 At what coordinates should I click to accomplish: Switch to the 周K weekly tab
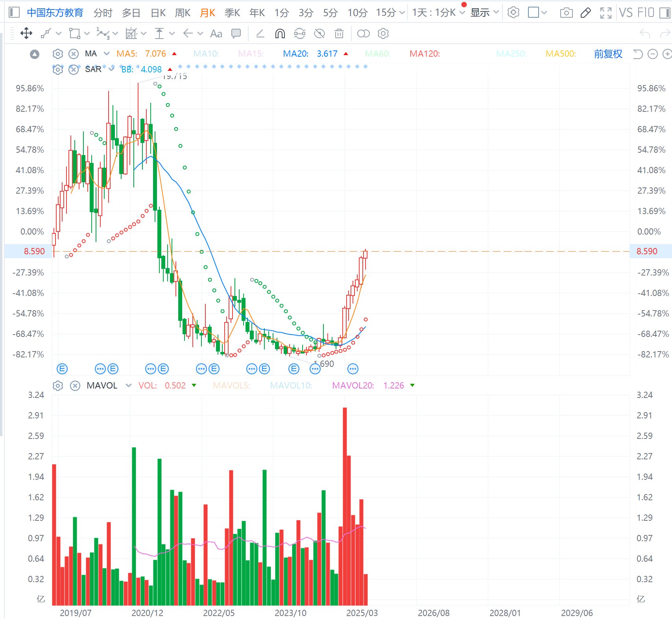[183, 13]
